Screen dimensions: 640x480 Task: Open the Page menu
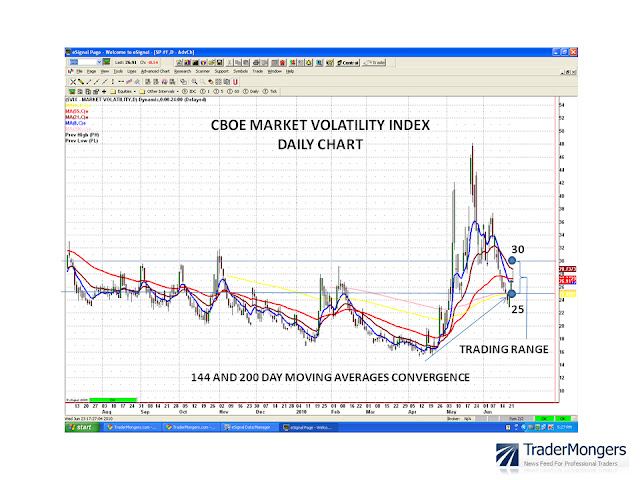pyautogui.click(x=91, y=71)
